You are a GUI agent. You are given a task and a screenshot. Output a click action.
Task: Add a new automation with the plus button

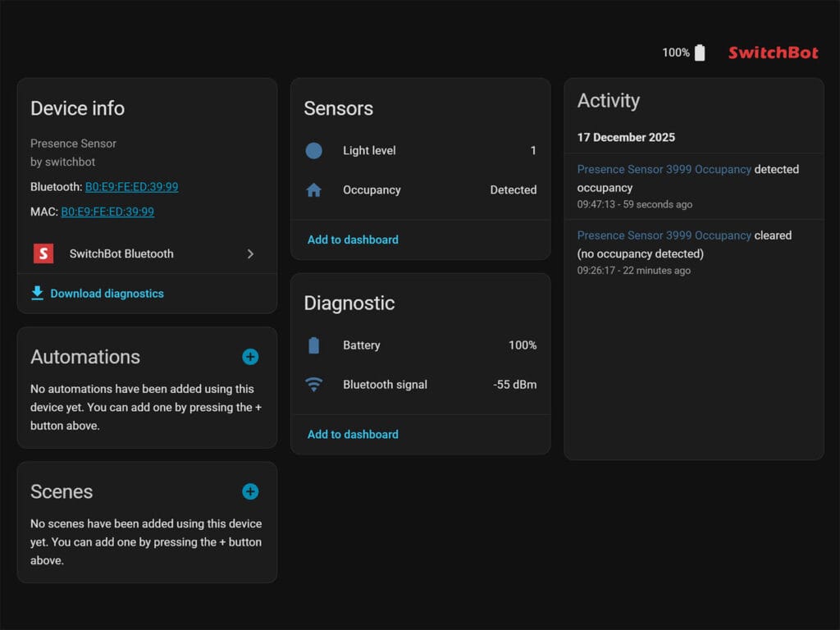250,357
